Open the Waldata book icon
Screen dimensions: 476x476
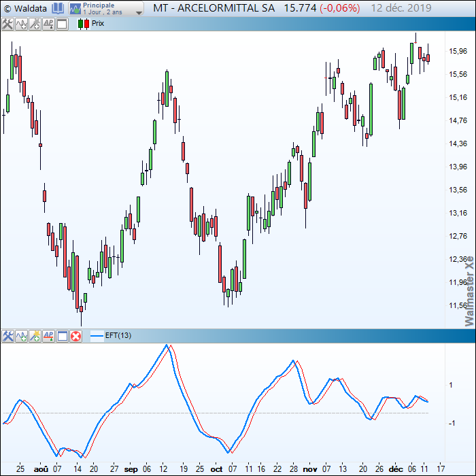tap(58, 8)
